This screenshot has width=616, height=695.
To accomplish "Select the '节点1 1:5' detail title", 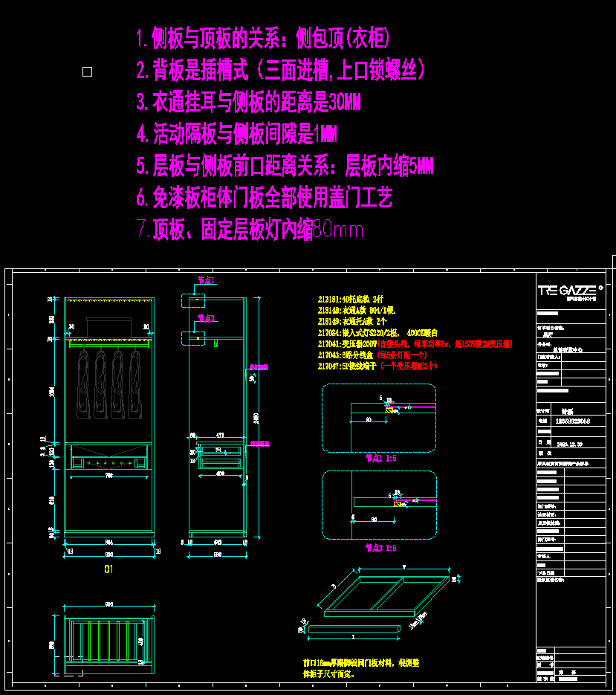I will pyautogui.click(x=380, y=459).
